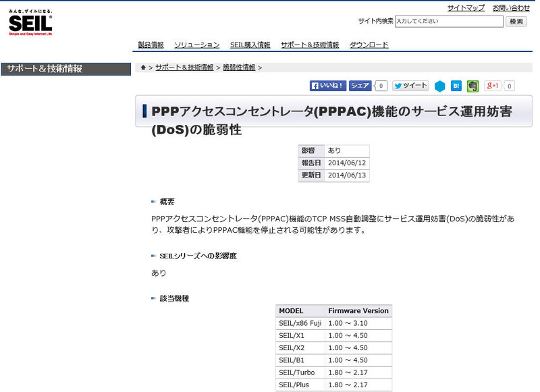Open the ソリューション menu
This screenshot has height=392, width=540.
tap(196, 45)
